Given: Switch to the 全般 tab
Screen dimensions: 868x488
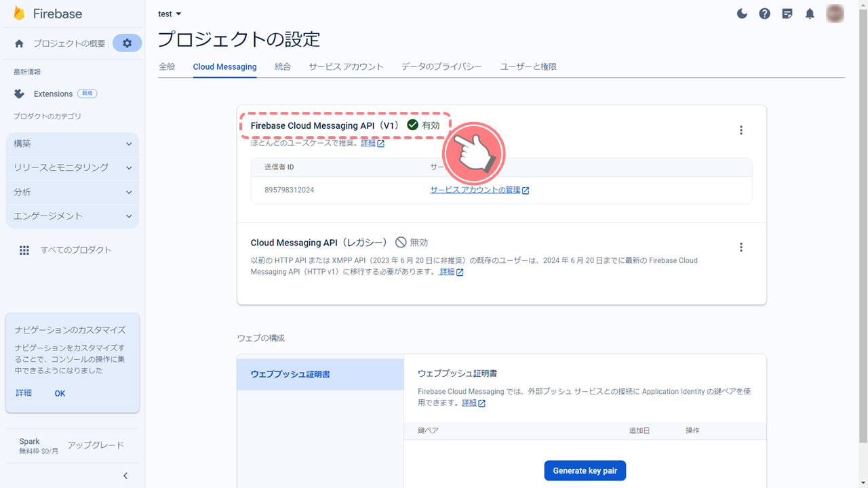Looking at the screenshot, I should click(167, 66).
